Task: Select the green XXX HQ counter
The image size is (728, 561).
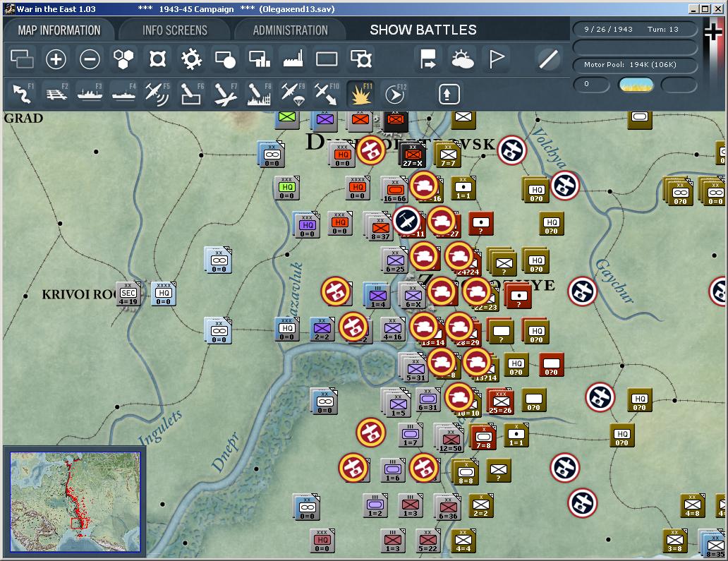Action: (287, 189)
